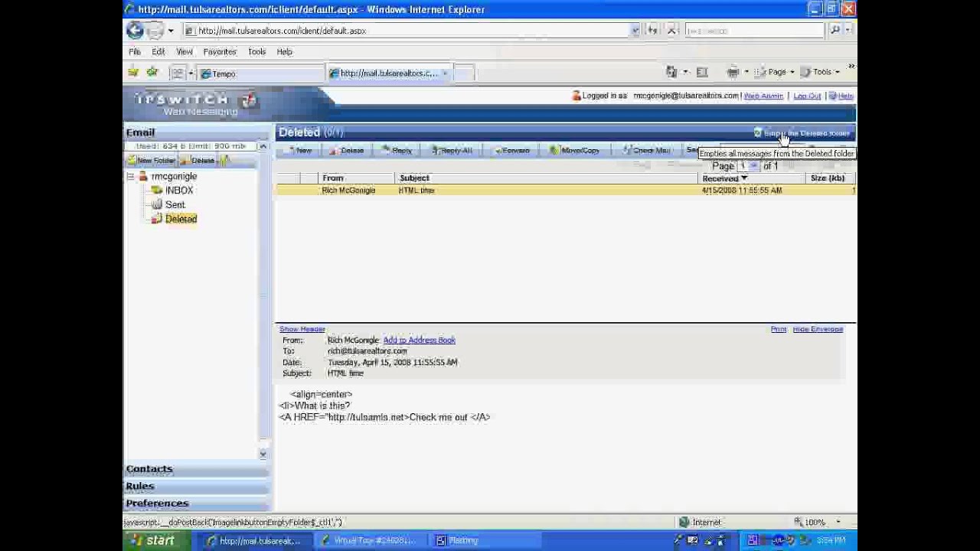The height and width of the screenshot is (551, 980).
Task: Click the Reply toolbar button
Action: [397, 150]
